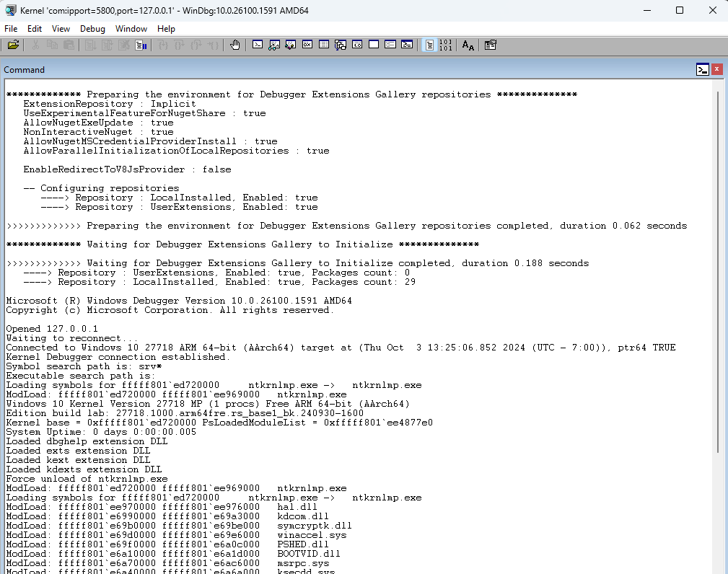
Task: Open the Help menu
Action: [166, 29]
